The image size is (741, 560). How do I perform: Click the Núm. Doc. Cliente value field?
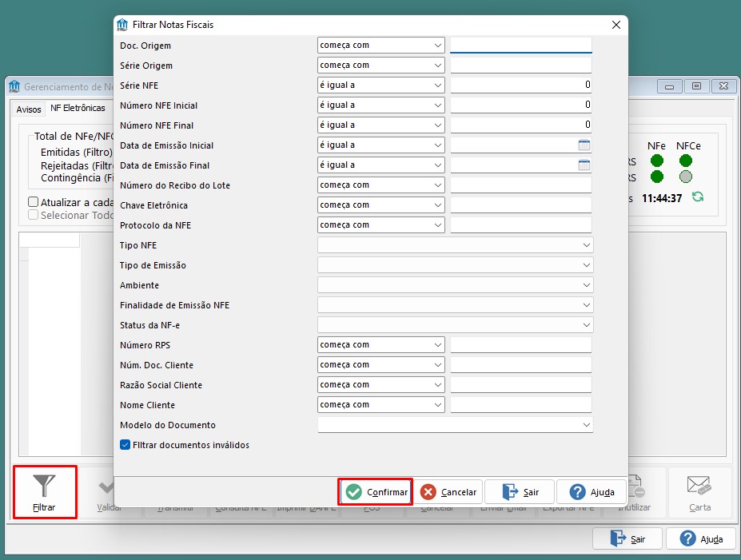(521, 364)
